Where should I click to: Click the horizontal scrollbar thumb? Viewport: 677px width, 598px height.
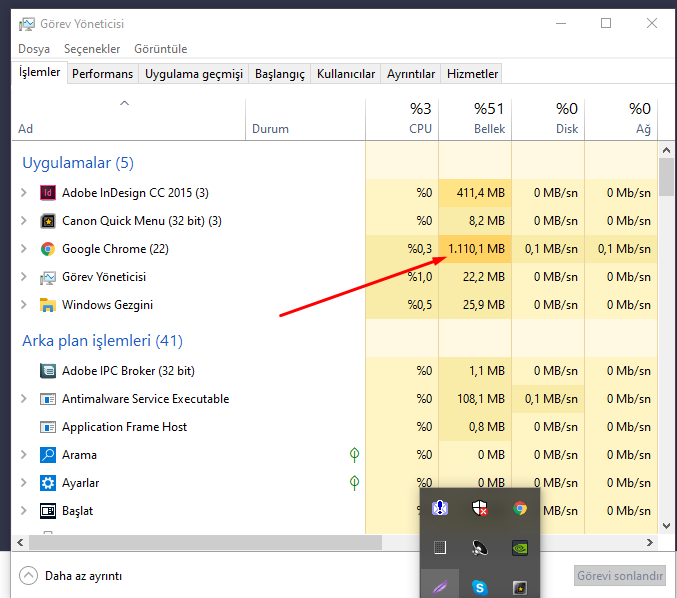pos(205,542)
